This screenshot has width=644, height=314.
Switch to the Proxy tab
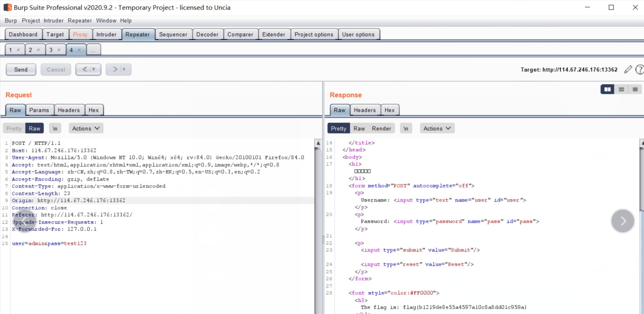tap(80, 34)
